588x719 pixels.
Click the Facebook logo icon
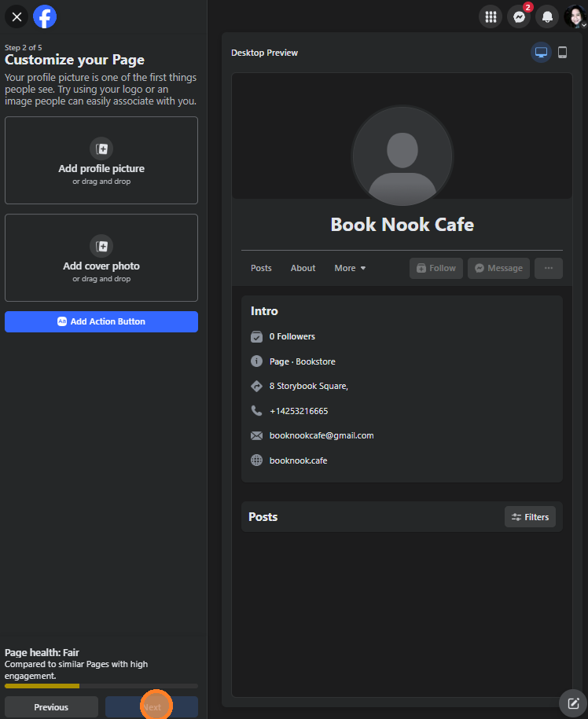pos(45,17)
